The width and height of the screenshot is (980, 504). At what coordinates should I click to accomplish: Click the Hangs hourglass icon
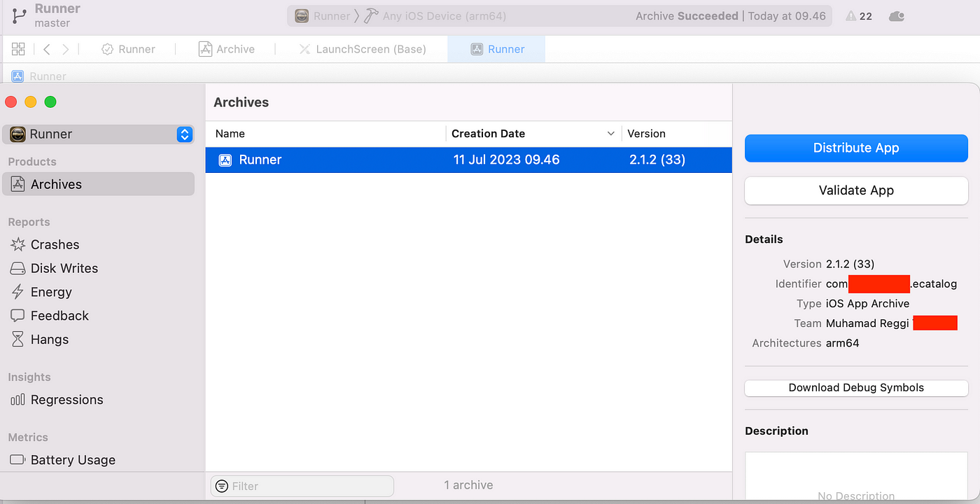pyautogui.click(x=17, y=339)
